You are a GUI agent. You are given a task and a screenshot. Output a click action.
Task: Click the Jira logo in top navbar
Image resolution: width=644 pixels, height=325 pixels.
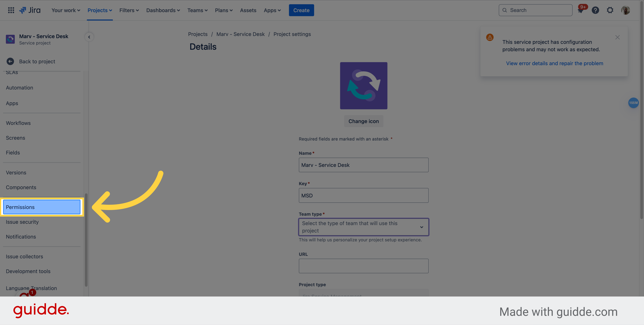click(29, 10)
